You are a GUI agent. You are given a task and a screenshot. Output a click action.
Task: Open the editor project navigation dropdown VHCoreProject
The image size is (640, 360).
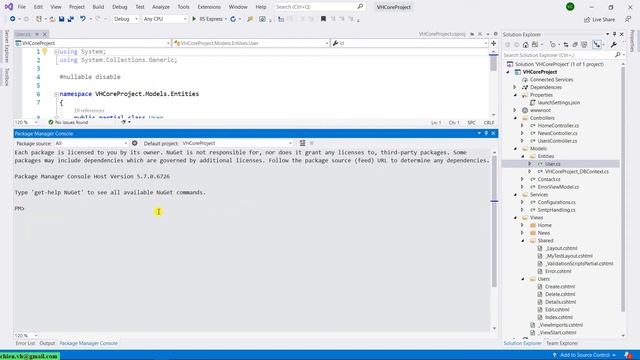(92, 43)
